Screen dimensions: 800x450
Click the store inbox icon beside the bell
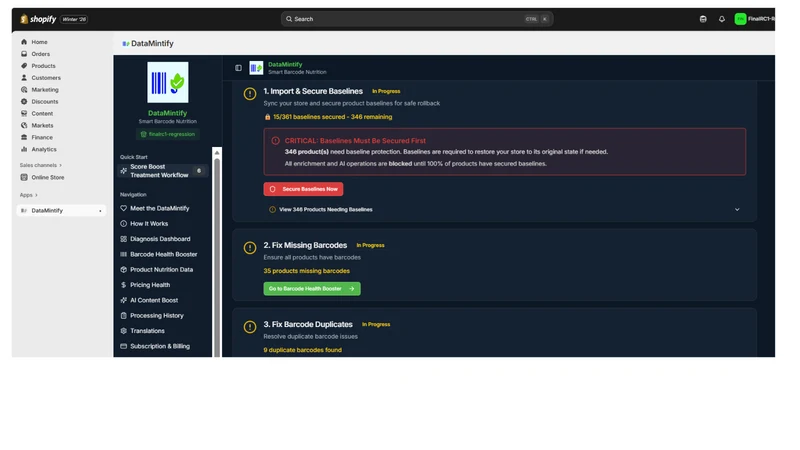703,19
